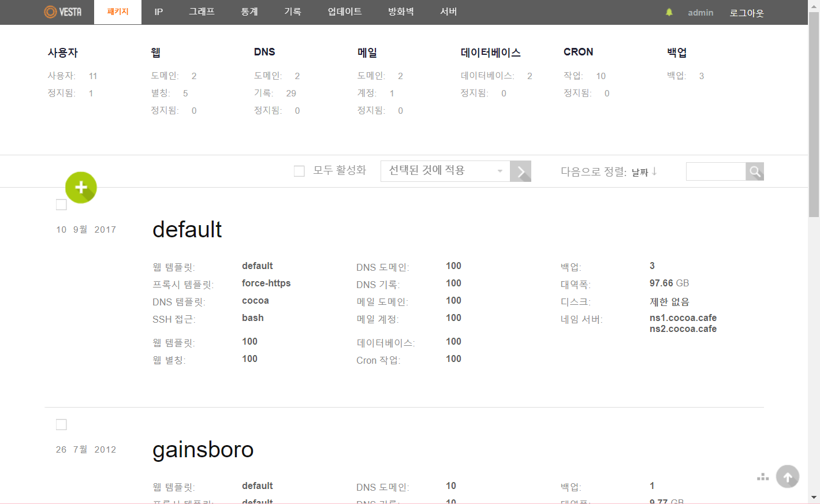Viewport: 820px width, 504px height.
Task: Select the gainsboro package checkbox
Action: tap(61, 424)
